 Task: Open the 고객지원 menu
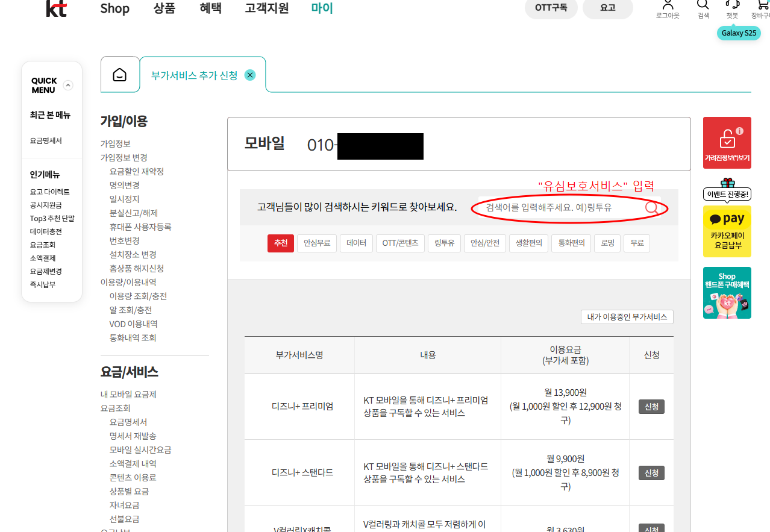point(267,8)
